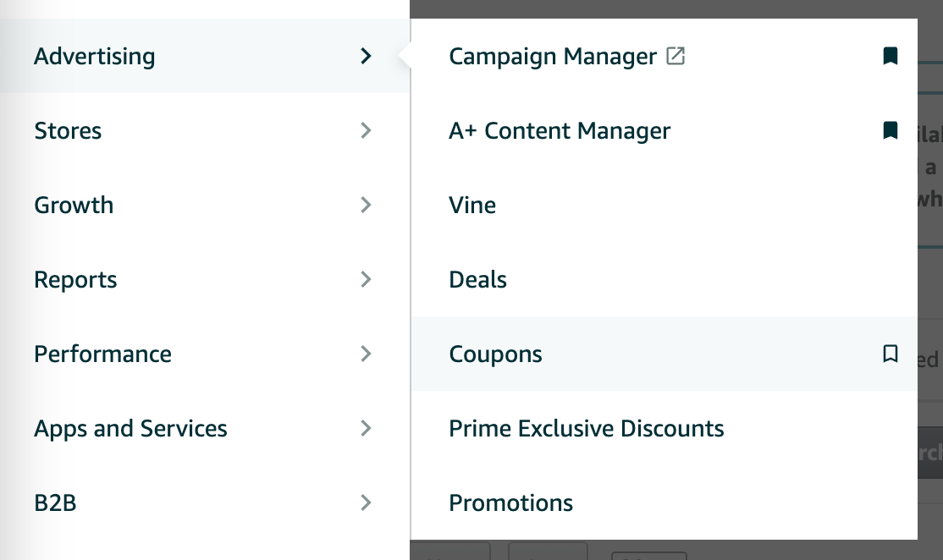Select the Deals menu entry
The width and height of the screenshot is (943, 560).
pyautogui.click(x=477, y=280)
